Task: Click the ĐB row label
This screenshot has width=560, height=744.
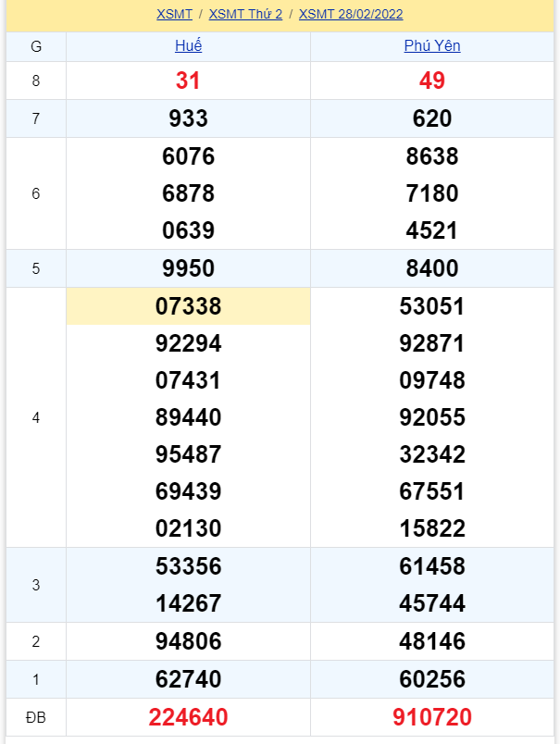Action: click(36, 717)
